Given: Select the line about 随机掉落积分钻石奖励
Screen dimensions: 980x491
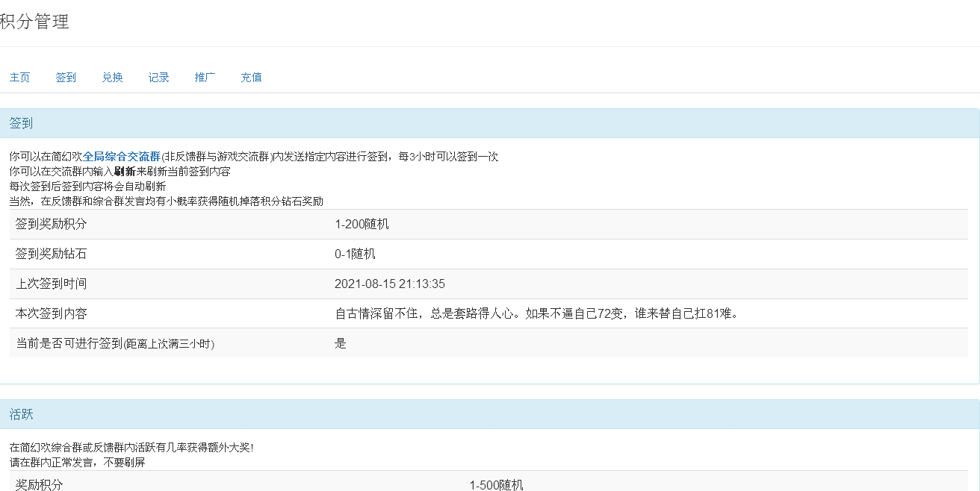Looking at the screenshot, I should [x=166, y=201].
